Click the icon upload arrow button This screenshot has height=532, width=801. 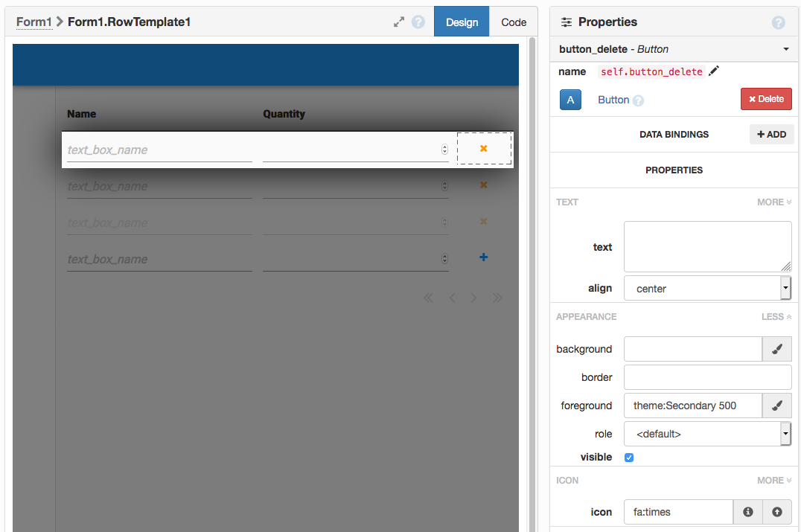(x=777, y=512)
